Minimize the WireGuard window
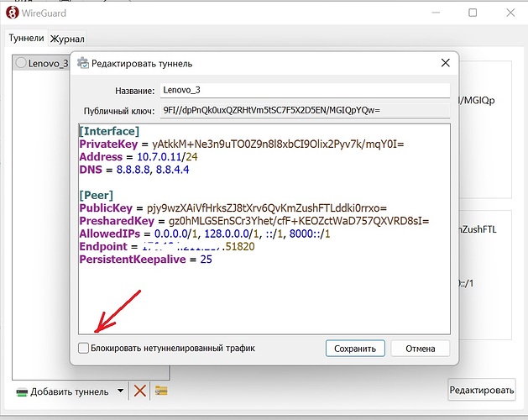 [x=436, y=13]
